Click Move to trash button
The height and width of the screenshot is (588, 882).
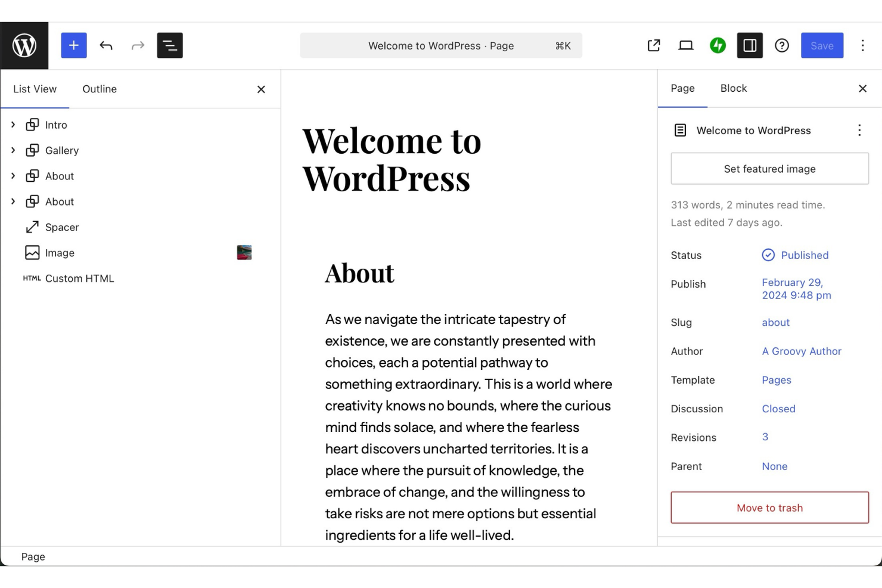pos(770,508)
